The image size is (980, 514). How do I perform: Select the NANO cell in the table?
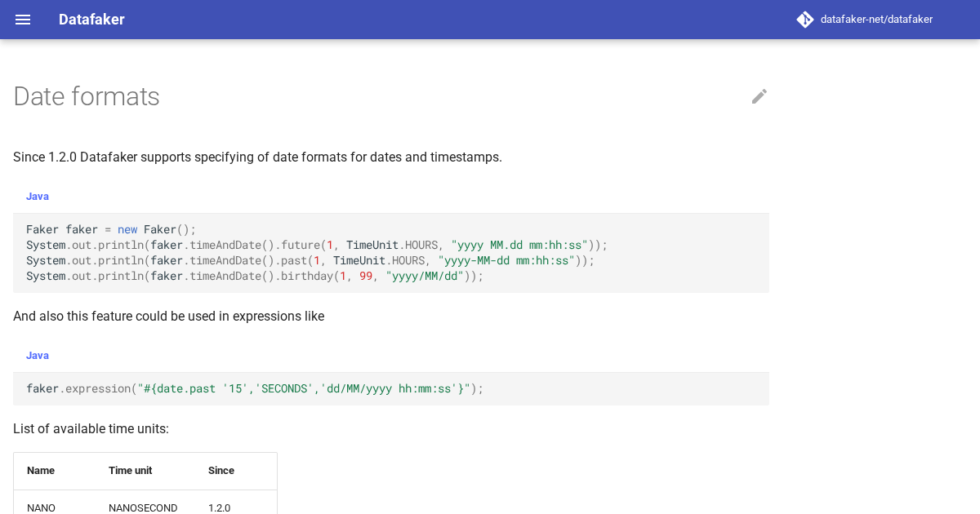point(42,507)
